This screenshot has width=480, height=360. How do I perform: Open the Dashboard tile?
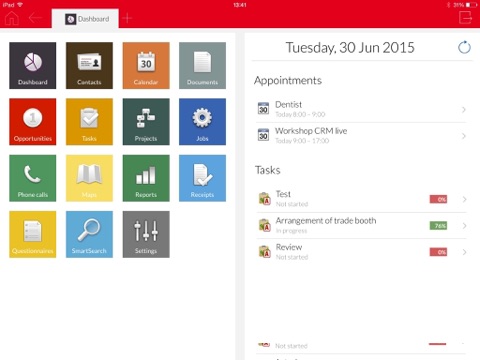coord(33,65)
